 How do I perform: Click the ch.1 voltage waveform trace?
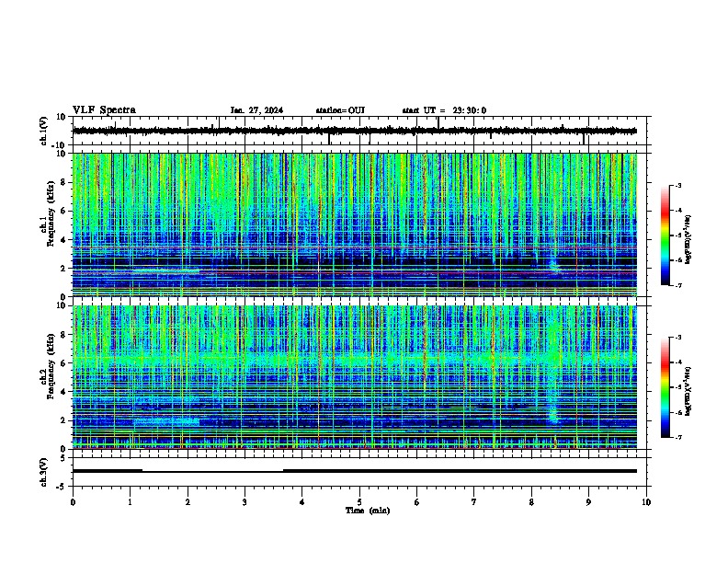[x=354, y=131]
